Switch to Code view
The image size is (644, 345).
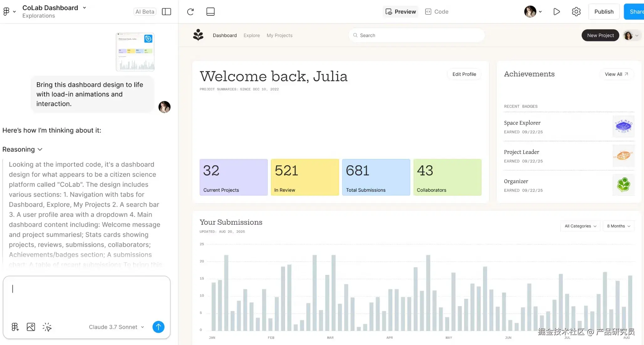437,12
